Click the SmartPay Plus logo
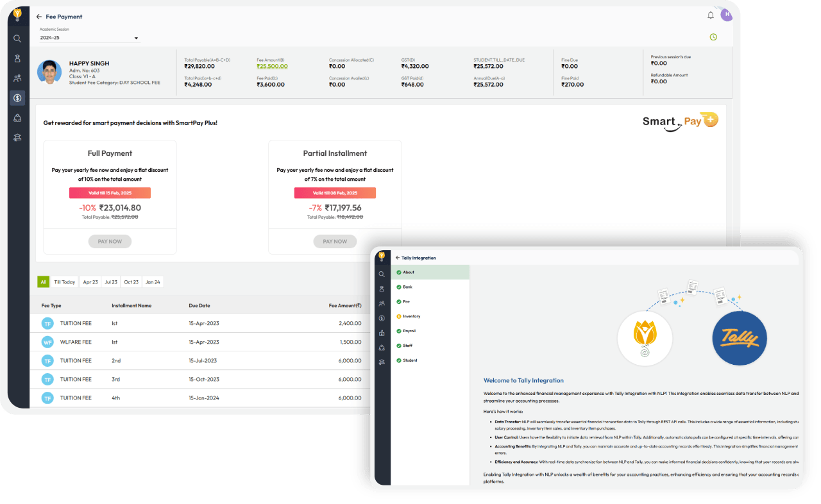The height and width of the screenshot is (504, 821). coord(679,121)
